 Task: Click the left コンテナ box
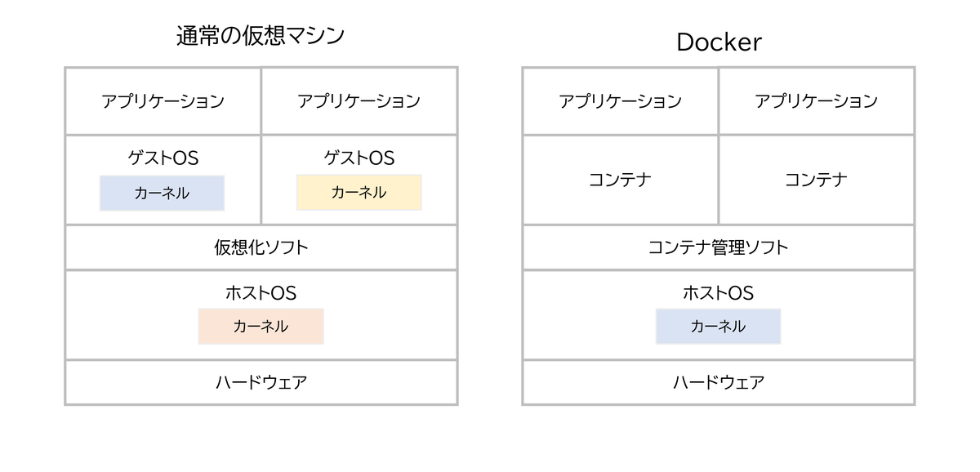(x=621, y=180)
